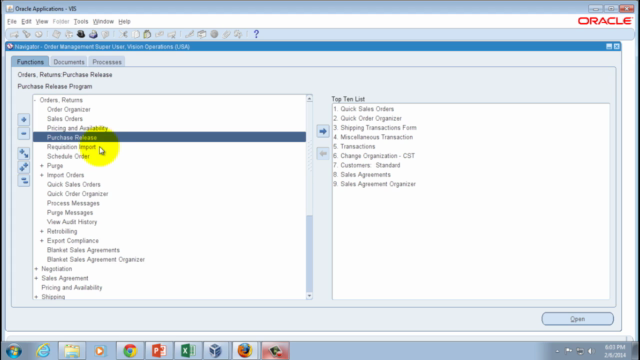Click the tree scrollbar up arrow
This screenshot has width=640, height=360.
click(309, 98)
